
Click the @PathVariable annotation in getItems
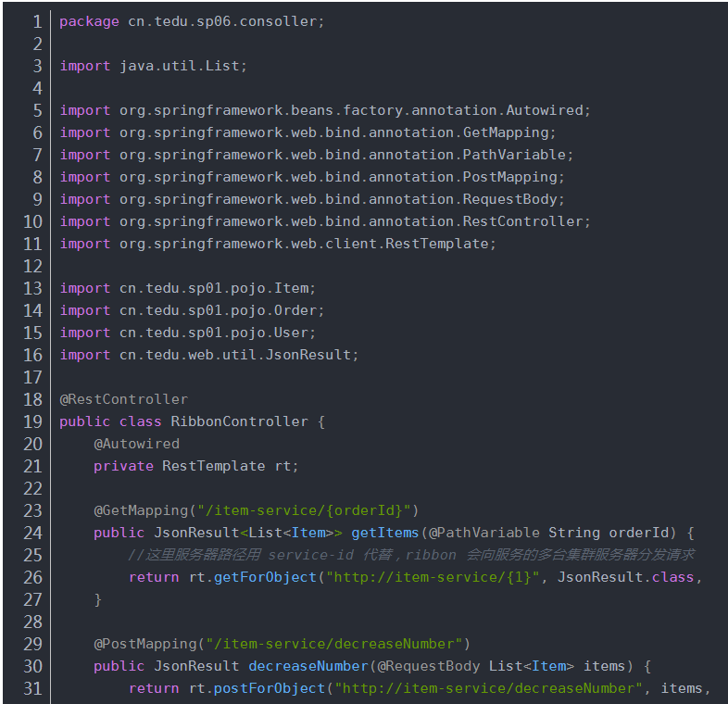pyautogui.click(x=484, y=534)
